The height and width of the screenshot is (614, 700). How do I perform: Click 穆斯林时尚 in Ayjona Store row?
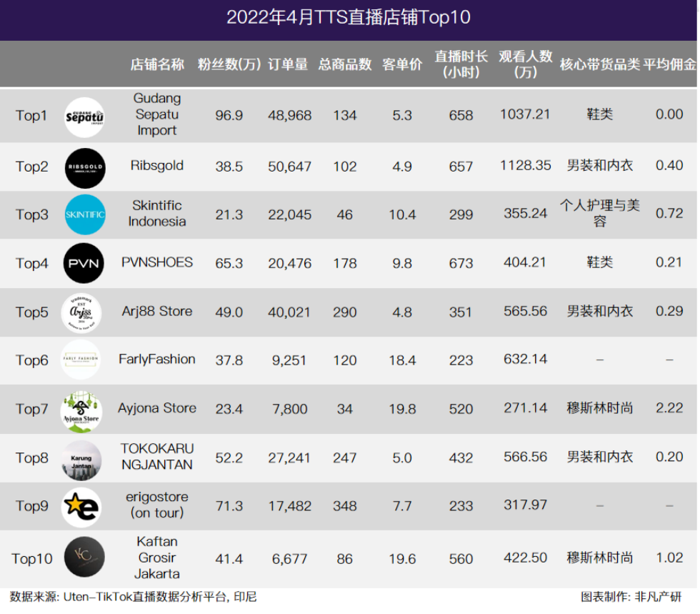pyautogui.click(x=599, y=408)
